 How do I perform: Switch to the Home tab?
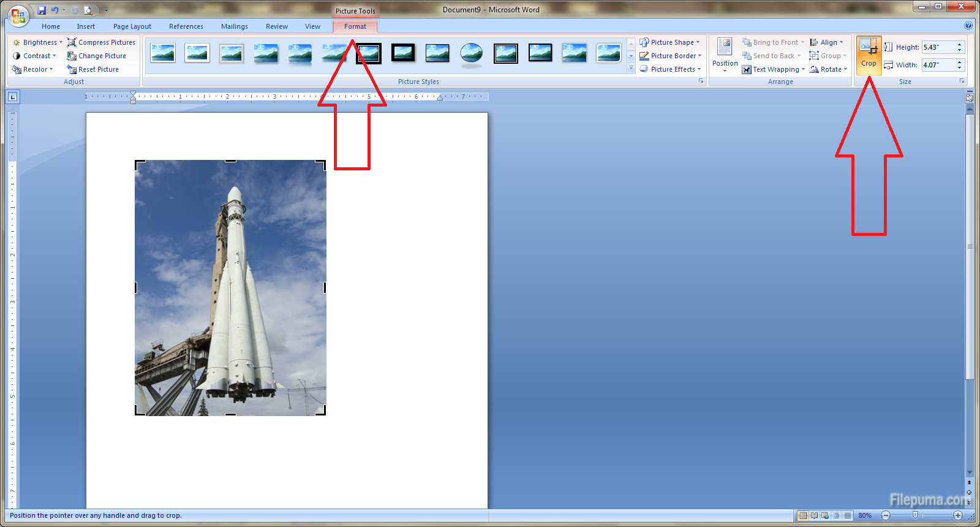click(x=51, y=26)
